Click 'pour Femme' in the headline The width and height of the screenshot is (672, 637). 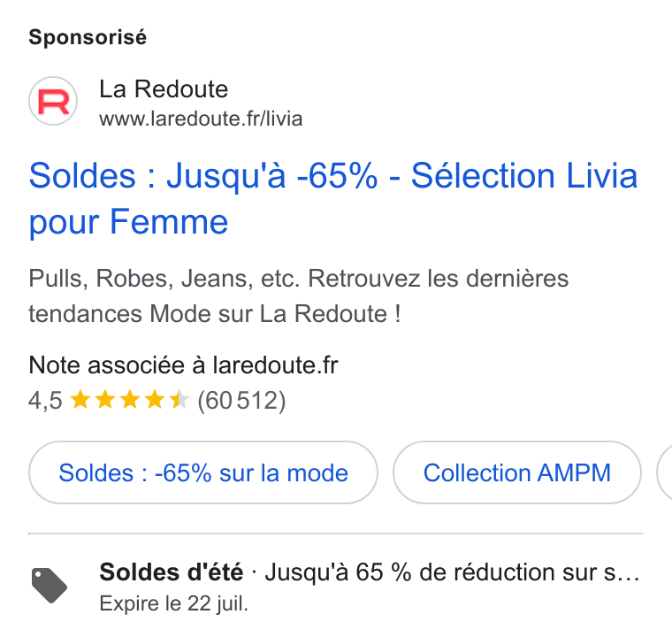pos(128,222)
